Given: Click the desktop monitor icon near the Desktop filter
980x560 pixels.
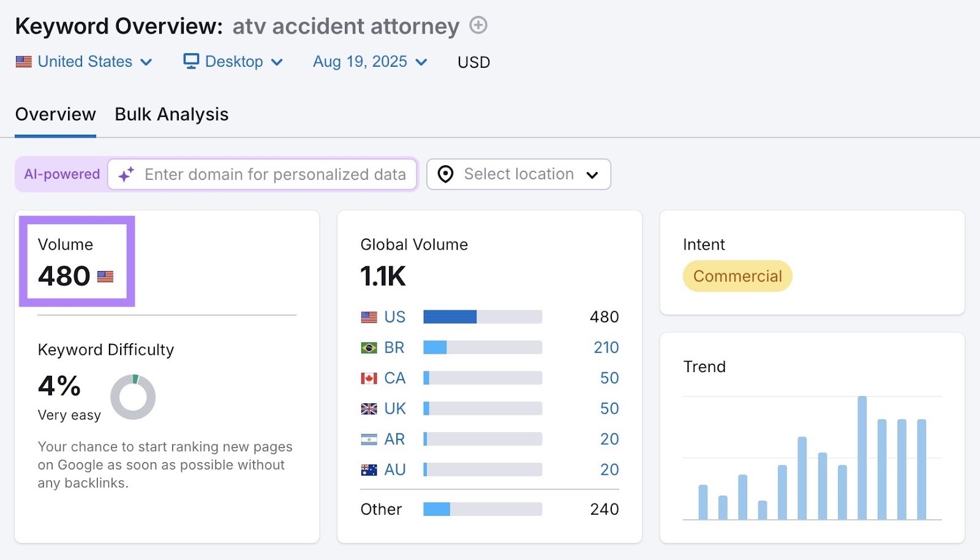Looking at the screenshot, I should pos(190,61).
